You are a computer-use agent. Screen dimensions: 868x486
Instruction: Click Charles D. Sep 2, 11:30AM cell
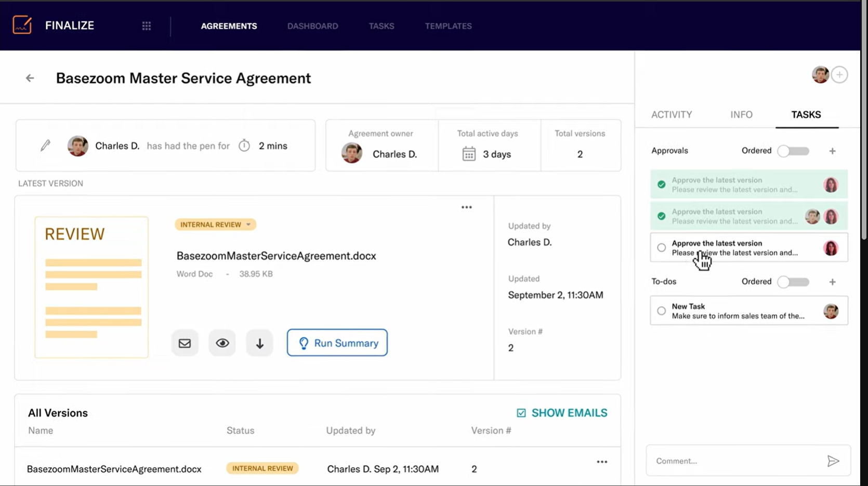383,469
